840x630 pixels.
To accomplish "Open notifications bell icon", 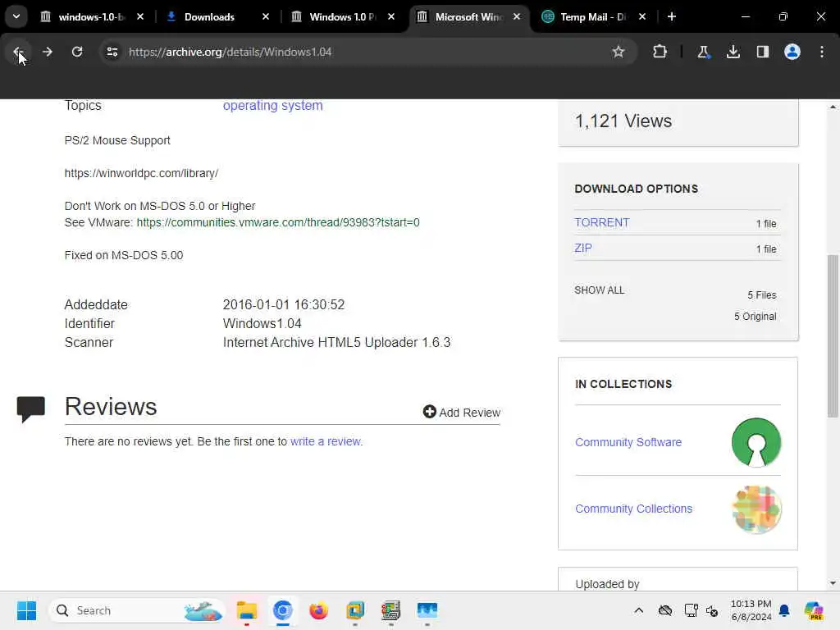I will (x=784, y=610).
